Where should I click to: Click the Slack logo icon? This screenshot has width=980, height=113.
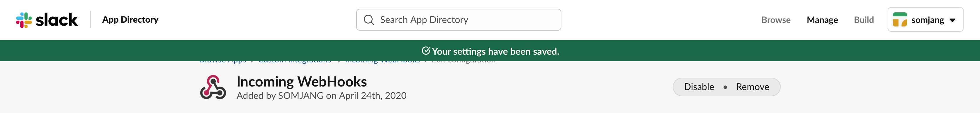point(23,20)
